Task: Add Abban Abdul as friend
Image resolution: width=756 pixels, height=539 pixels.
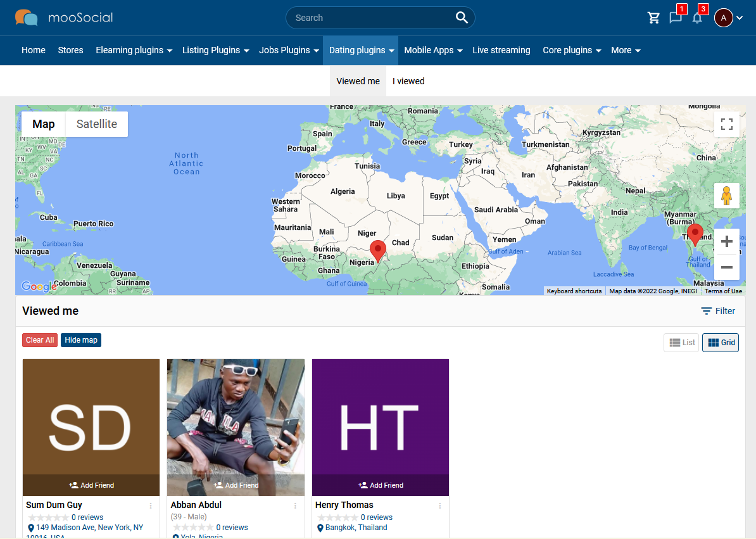Action: [236, 485]
